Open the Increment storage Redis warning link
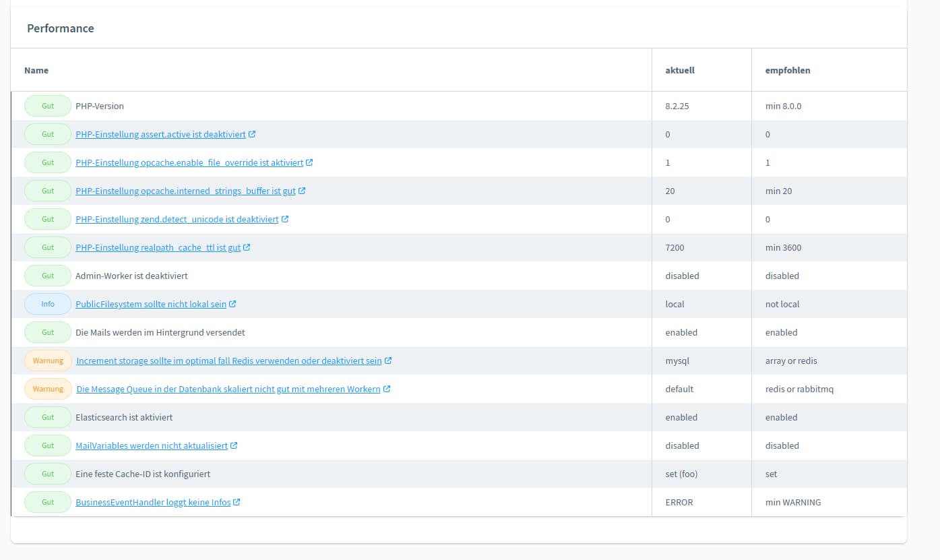 click(x=229, y=361)
